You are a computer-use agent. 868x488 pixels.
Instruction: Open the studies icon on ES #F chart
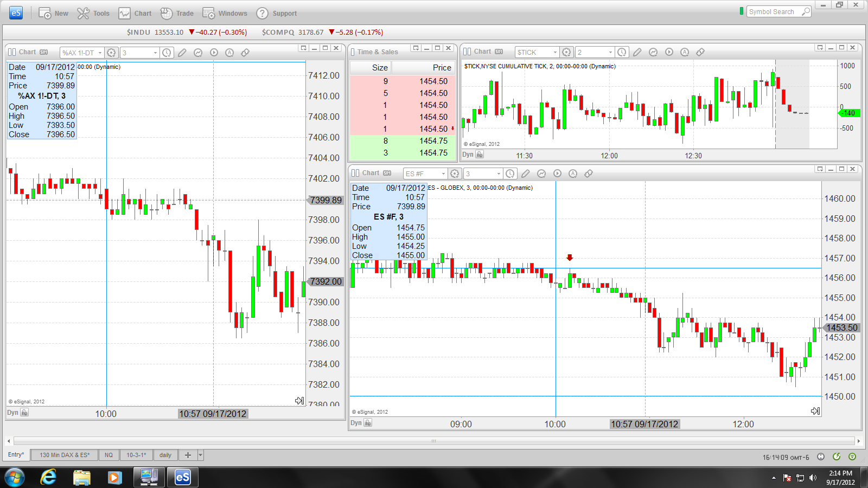pos(541,174)
